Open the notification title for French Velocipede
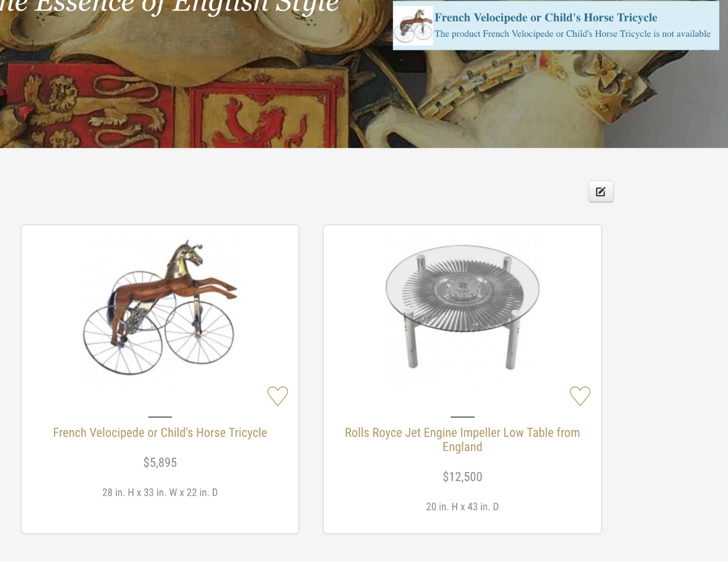Screen dimensions: 728x584 click(546, 17)
